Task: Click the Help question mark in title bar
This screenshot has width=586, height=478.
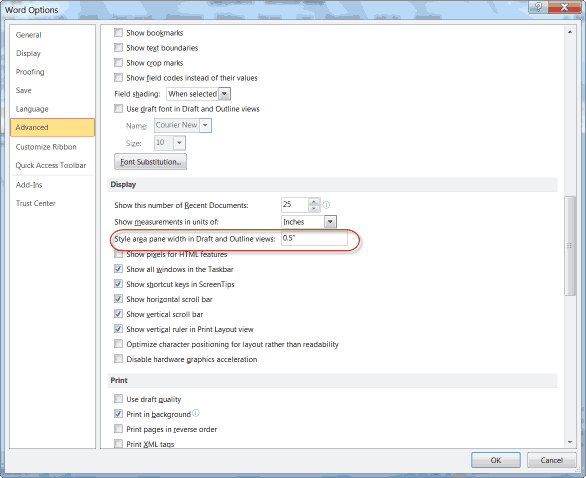Action: [x=539, y=7]
